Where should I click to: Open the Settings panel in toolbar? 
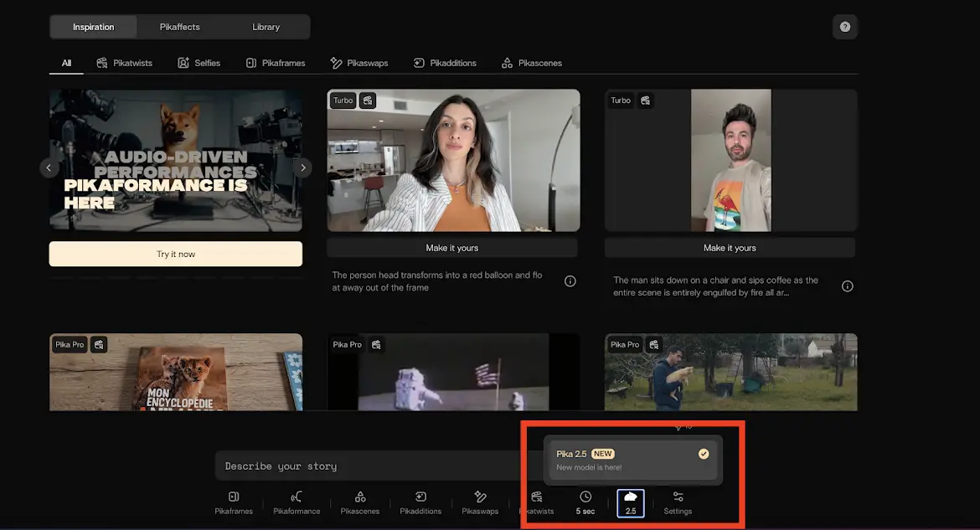coord(678,502)
